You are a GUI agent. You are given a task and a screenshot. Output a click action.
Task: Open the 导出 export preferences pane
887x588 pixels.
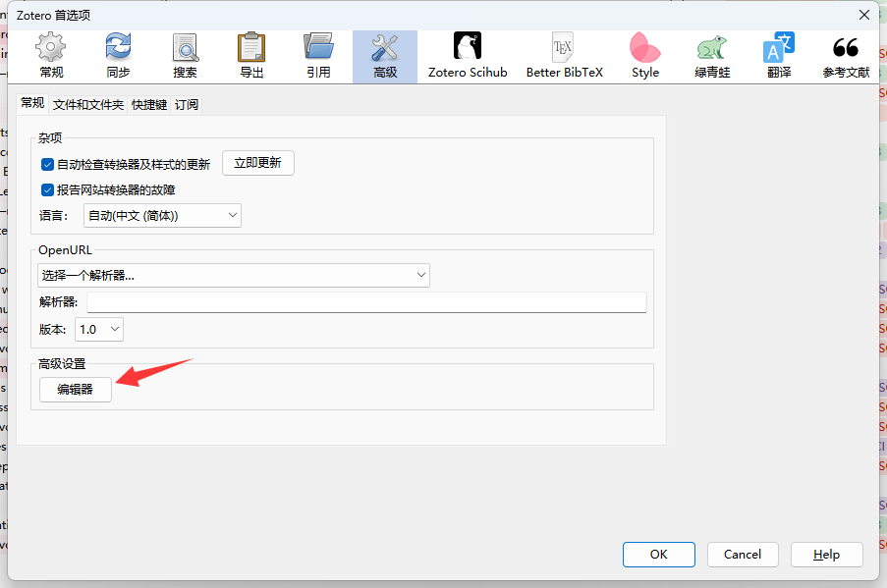[251, 57]
